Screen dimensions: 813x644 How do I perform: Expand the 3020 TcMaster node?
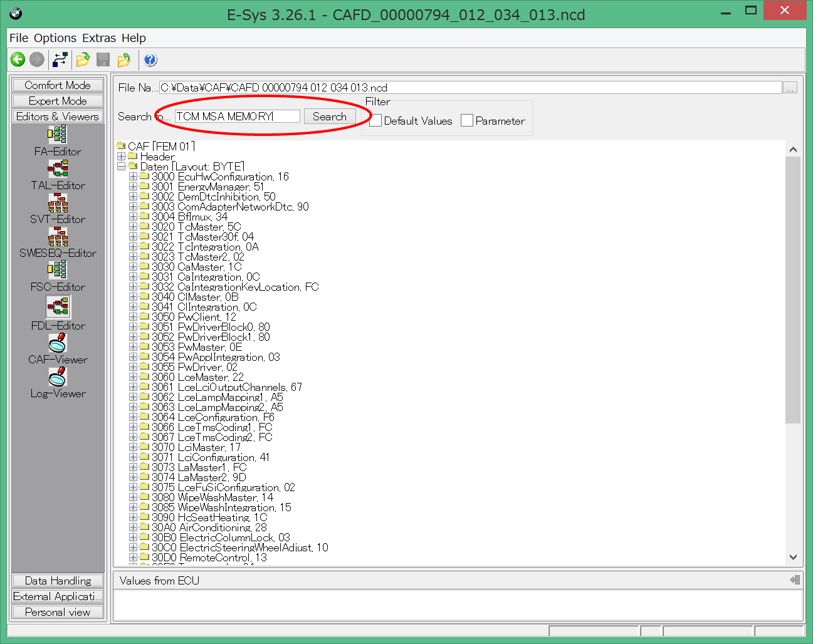[x=133, y=227]
